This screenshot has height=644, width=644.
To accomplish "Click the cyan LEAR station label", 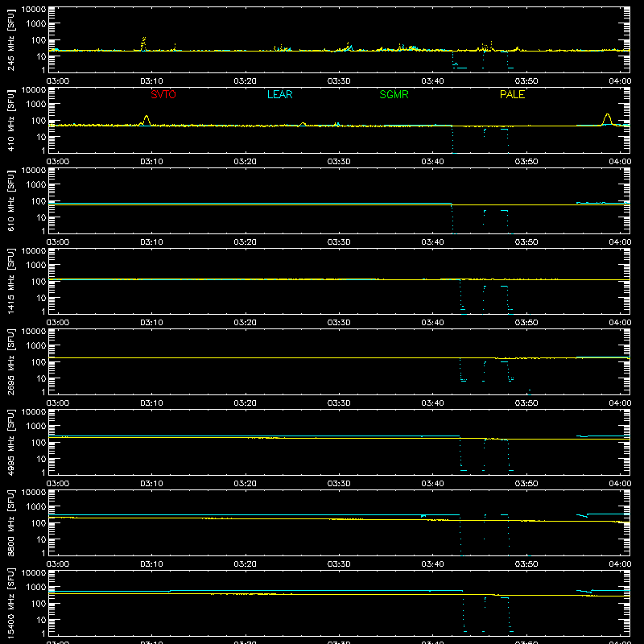I will click(279, 94).
